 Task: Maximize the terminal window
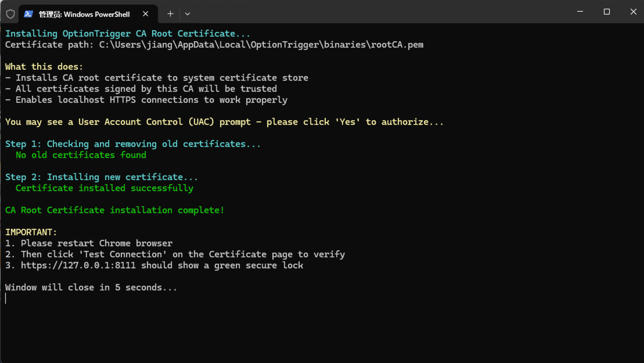point(607,12)
